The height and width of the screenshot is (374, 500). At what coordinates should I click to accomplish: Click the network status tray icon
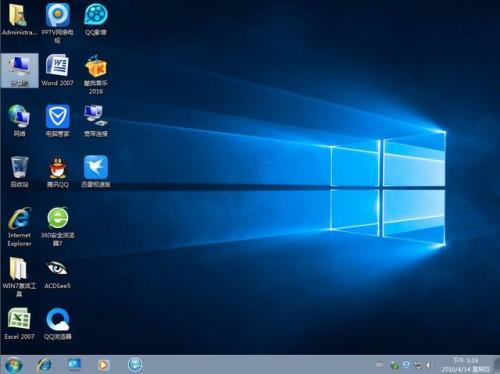coord(418,365)
